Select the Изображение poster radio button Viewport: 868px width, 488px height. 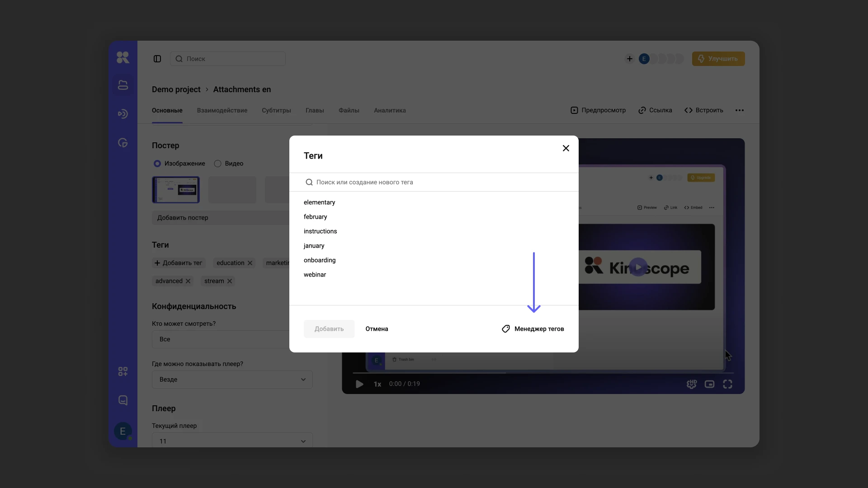pyautogui.click(x=157, y=164)
